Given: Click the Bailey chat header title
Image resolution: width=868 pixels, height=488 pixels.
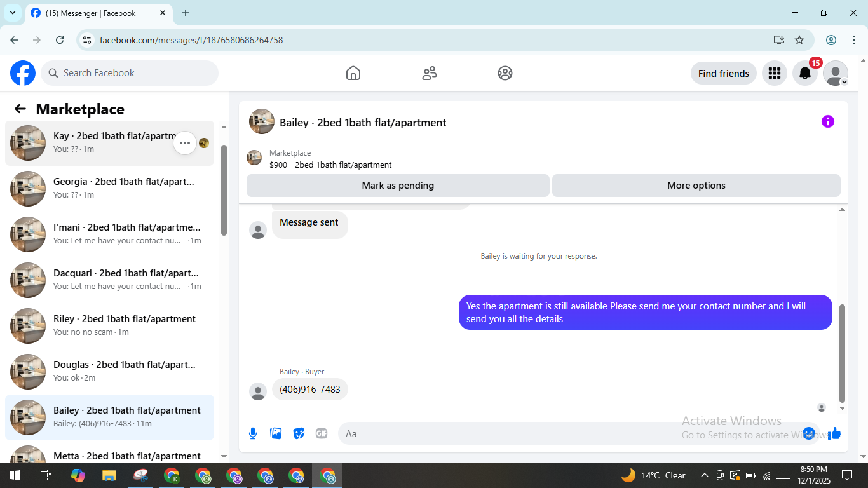Looking at the screenshot, I should (x=363, y=123).
